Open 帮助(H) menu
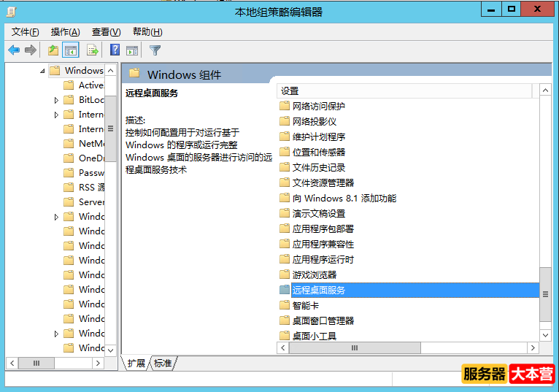Screen dimensions: 559x392 click(x=147, y=31)
